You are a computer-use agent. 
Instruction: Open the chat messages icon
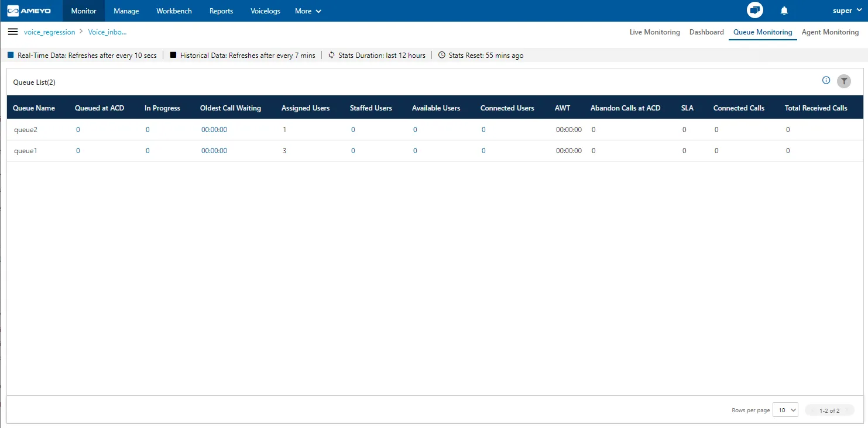coord(755,11)
